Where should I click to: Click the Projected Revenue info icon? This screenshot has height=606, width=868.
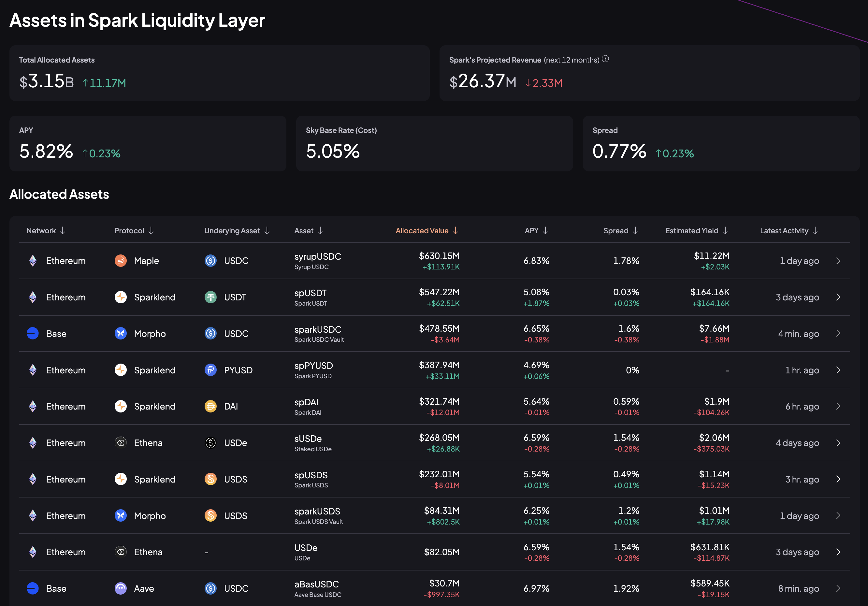point(605,59)
